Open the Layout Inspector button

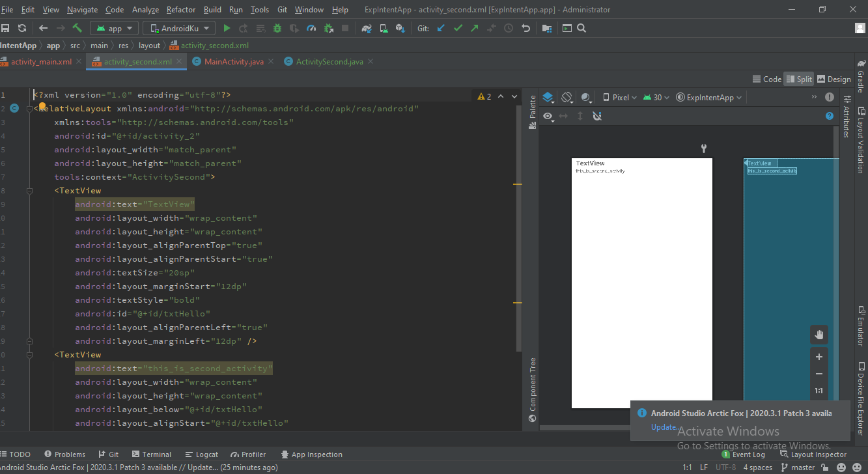click(x=813, y=454)
